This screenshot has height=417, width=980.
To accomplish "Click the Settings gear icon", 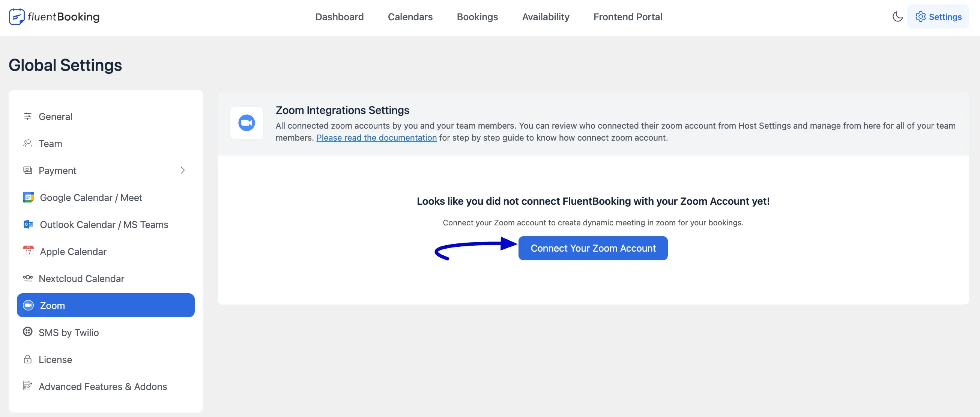I will (x=920, y=17).
